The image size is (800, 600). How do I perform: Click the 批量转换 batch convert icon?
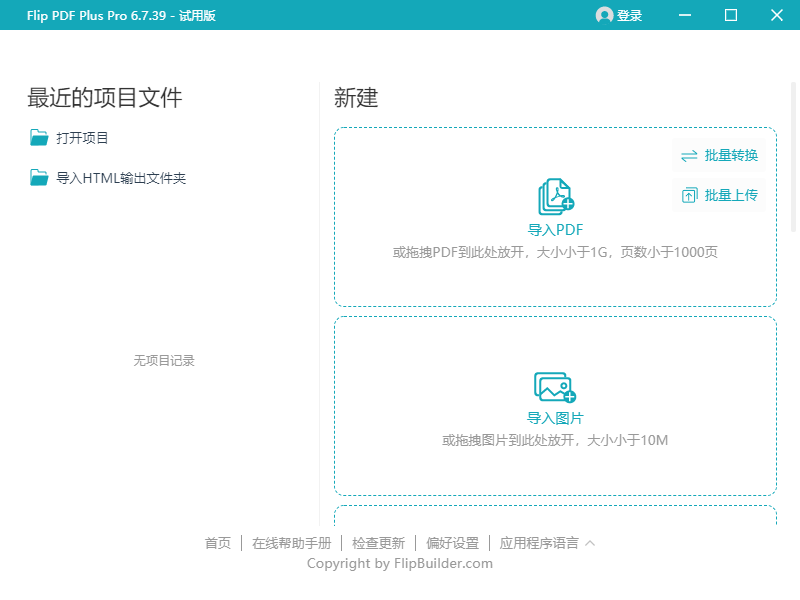(x=689, y=156)
